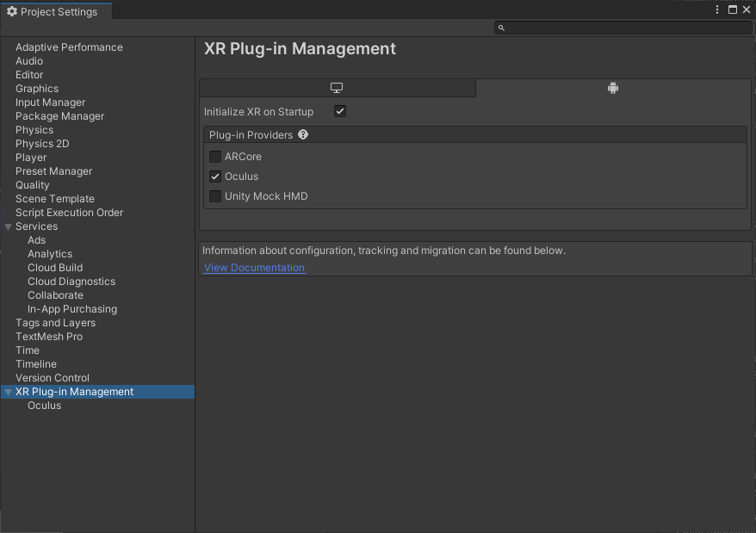
Task: Close the Project Settings window
Action: (747, 9)
